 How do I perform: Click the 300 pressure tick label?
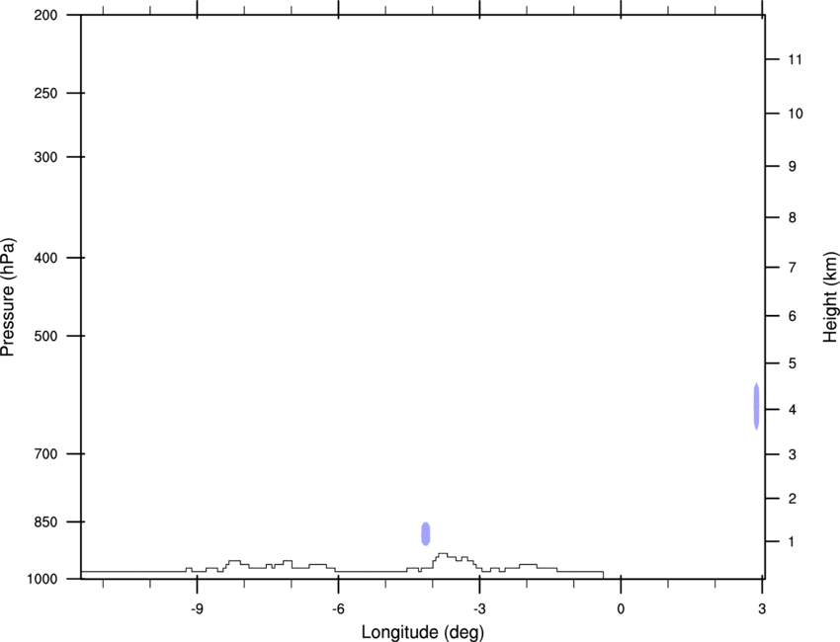point(45,157)
